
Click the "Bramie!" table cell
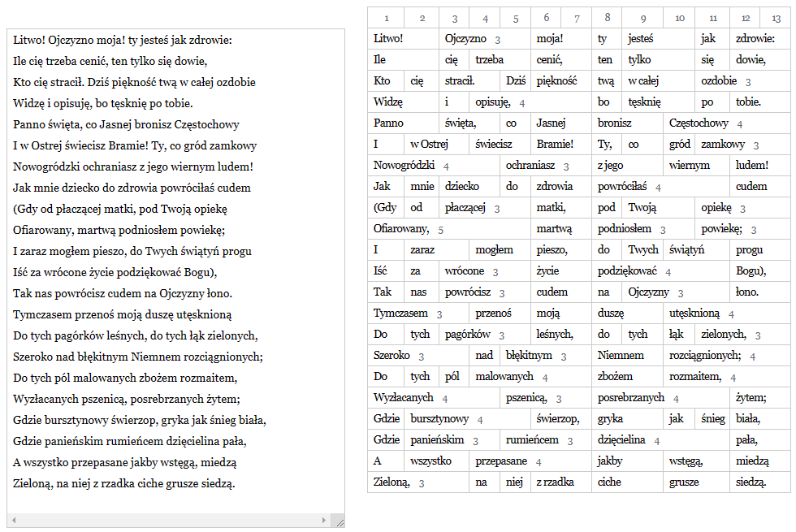561,145
